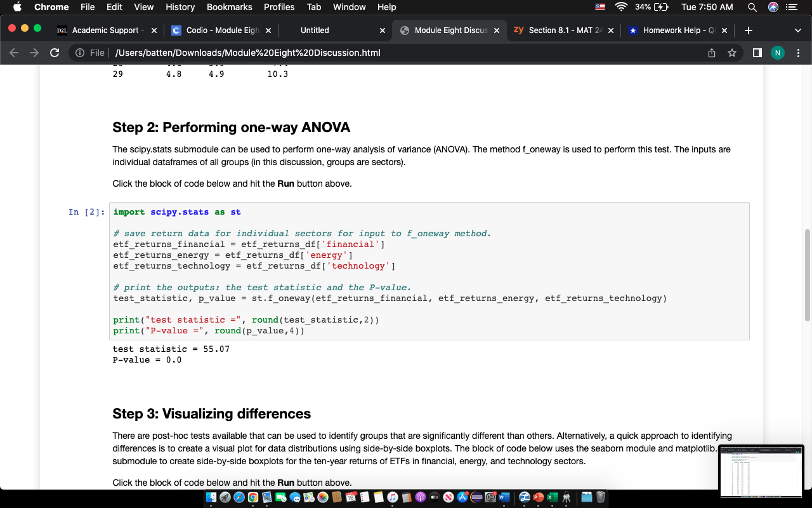
Task: Open Control Center in menu bar
Action: [791, 7]
